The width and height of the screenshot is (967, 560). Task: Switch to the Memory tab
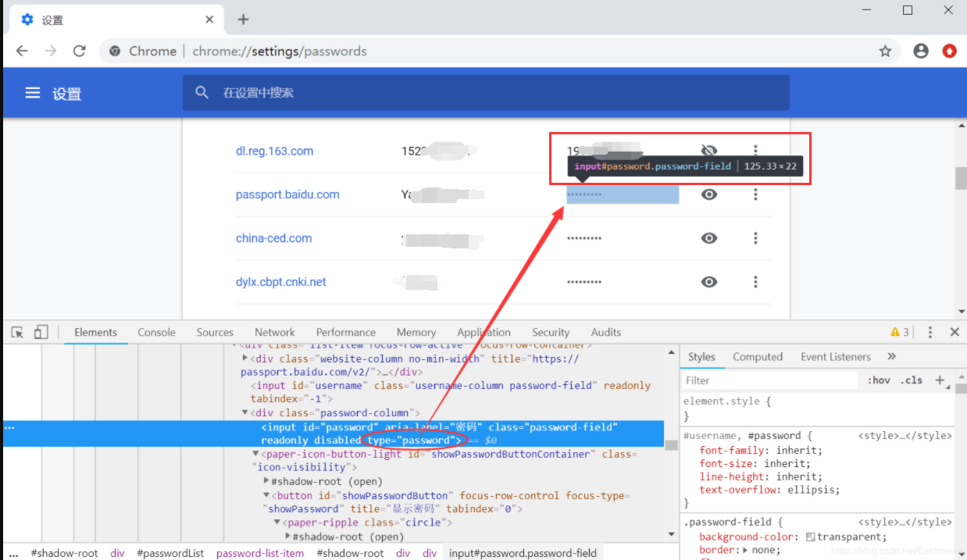(416, 332)
